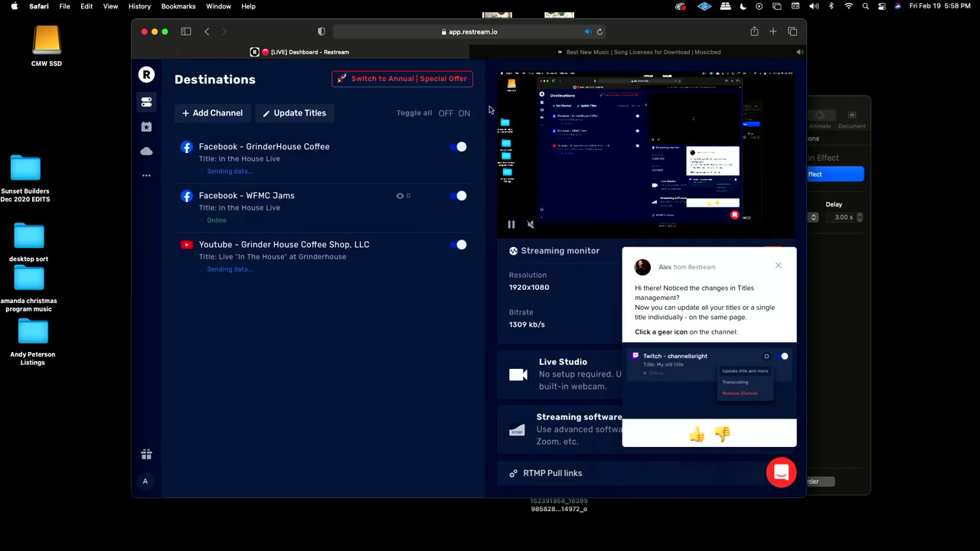Open the File menu
This screenshot has height=551, width=980.
point(64,6)
